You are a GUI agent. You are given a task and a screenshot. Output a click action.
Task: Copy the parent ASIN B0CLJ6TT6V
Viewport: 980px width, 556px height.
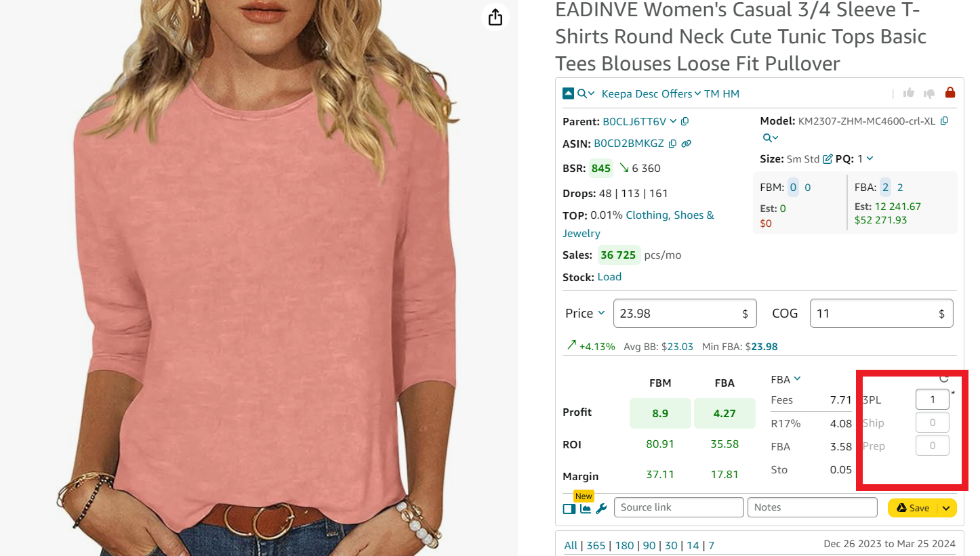click(x=685, y=122)
